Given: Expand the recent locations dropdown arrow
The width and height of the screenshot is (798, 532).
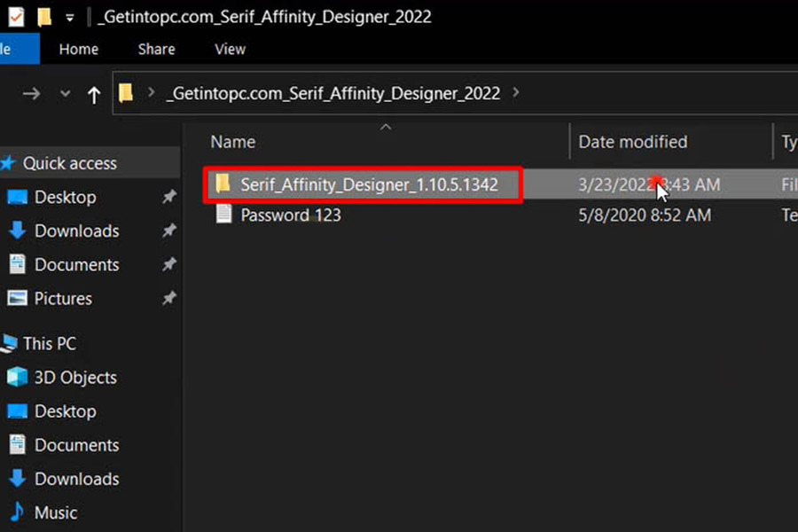Looking at the screenshot, I should 65,94.
